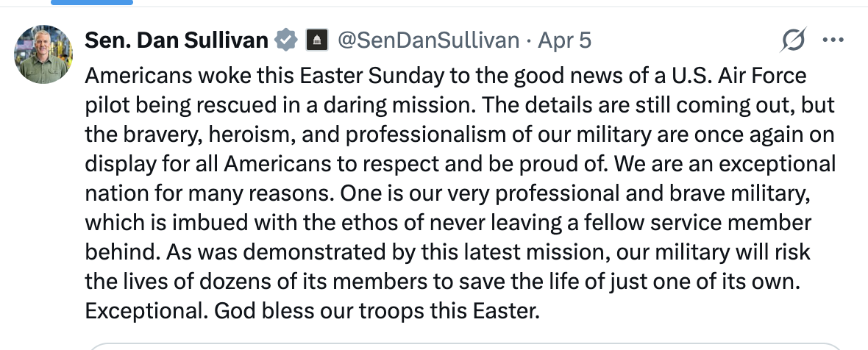Screen dimensions: 868x350
Task: Open the embedded card below the post
Action: tap(465, 346)
